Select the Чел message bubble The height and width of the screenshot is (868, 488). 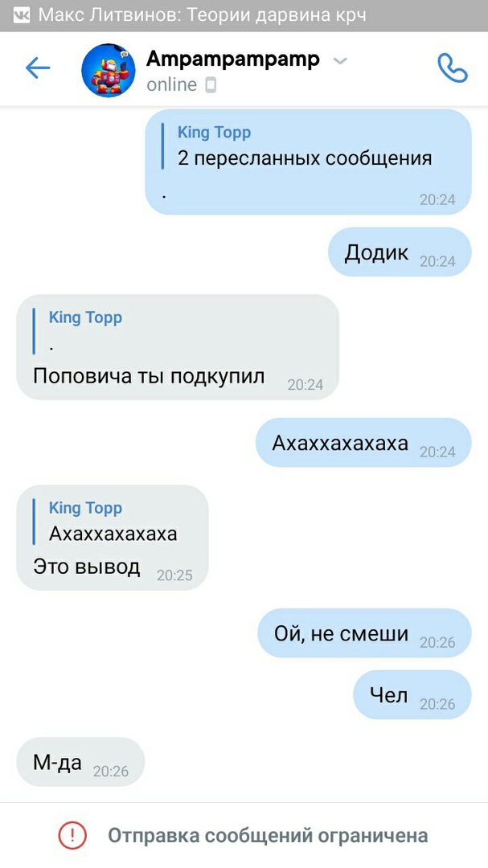pos(412,694)
